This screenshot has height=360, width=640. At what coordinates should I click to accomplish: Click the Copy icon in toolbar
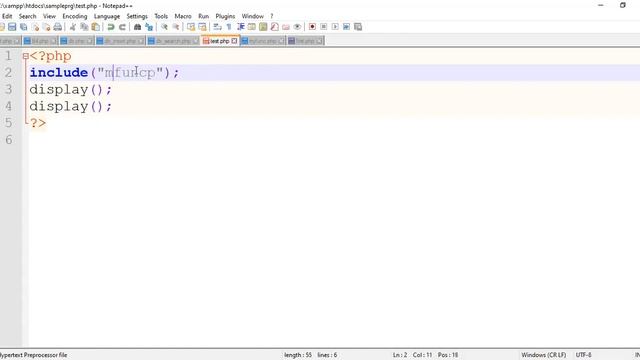tap(84, 27)
